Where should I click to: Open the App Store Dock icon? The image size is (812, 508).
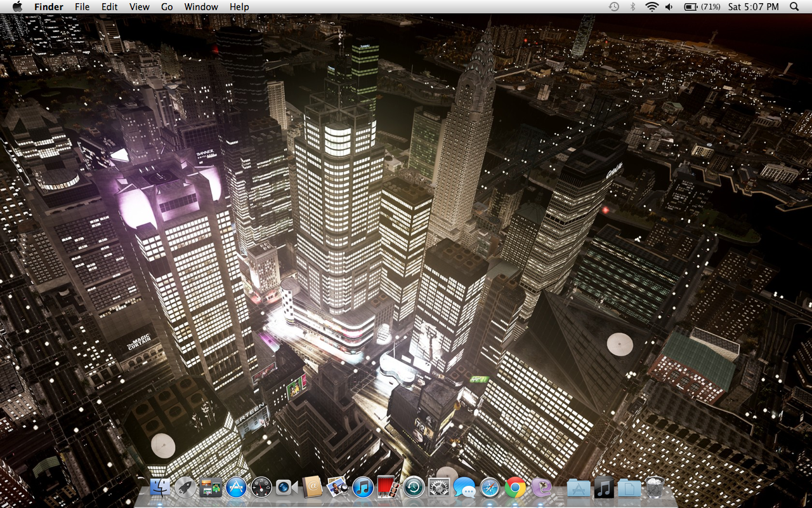[x=236, y=487]
